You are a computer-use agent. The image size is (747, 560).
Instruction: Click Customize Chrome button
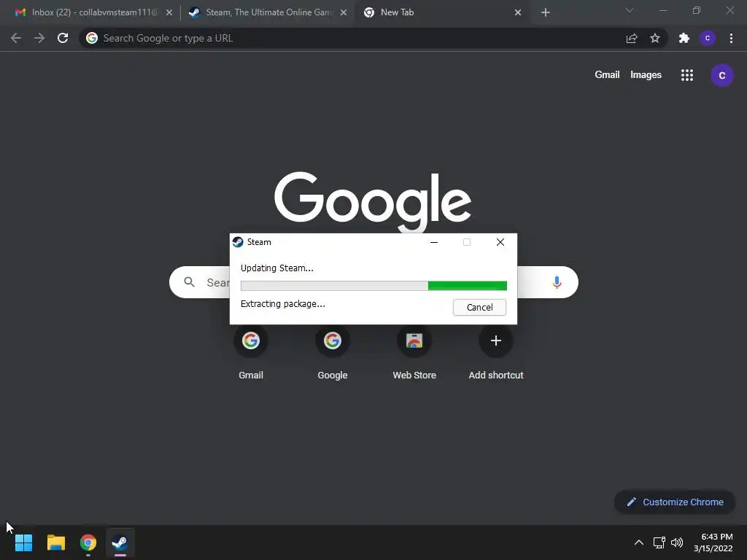(675, 502)
